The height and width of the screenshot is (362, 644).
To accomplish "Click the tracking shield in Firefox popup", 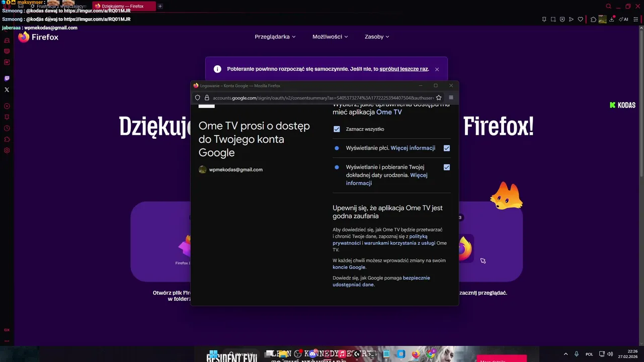I will click(x=198, y=98).
